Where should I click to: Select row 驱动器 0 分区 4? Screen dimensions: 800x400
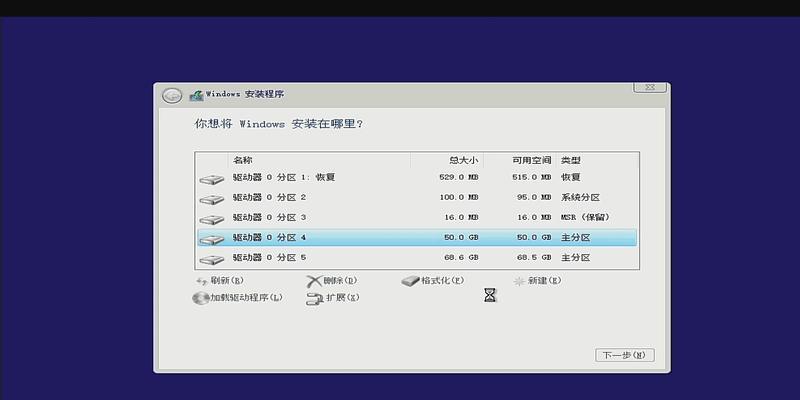(x=417, y=238)
